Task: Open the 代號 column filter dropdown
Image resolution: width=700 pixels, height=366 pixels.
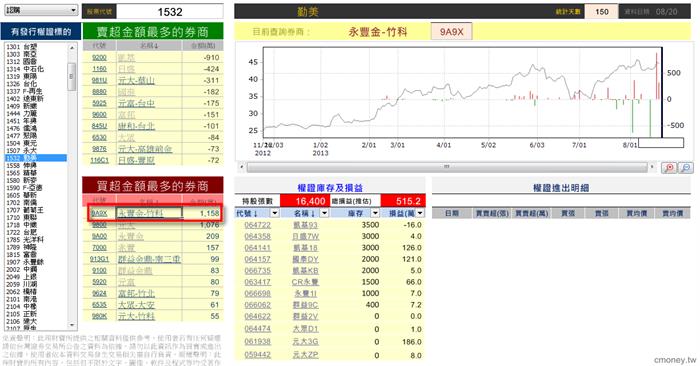Action: (x=275, y=213)
